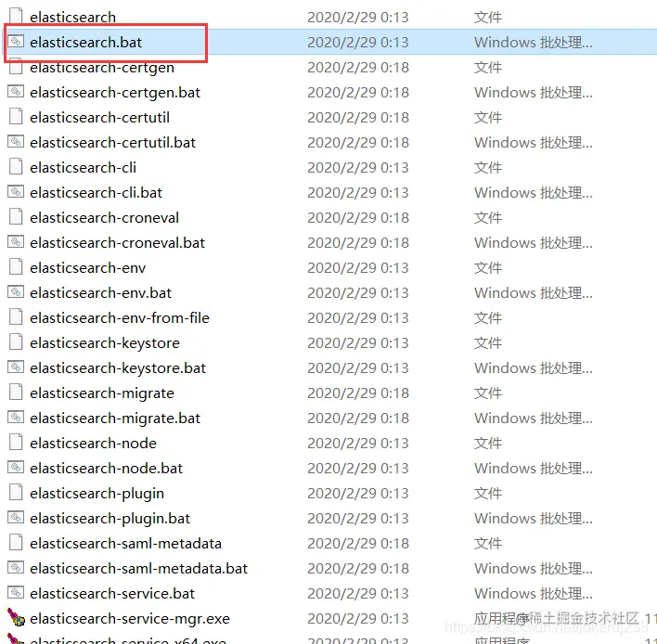Image resolution: width=657 pixels, height=644 pixels.
Task: Select the elasticsearch-saml-metadata.bat file name
Action: tap(138, 569)
